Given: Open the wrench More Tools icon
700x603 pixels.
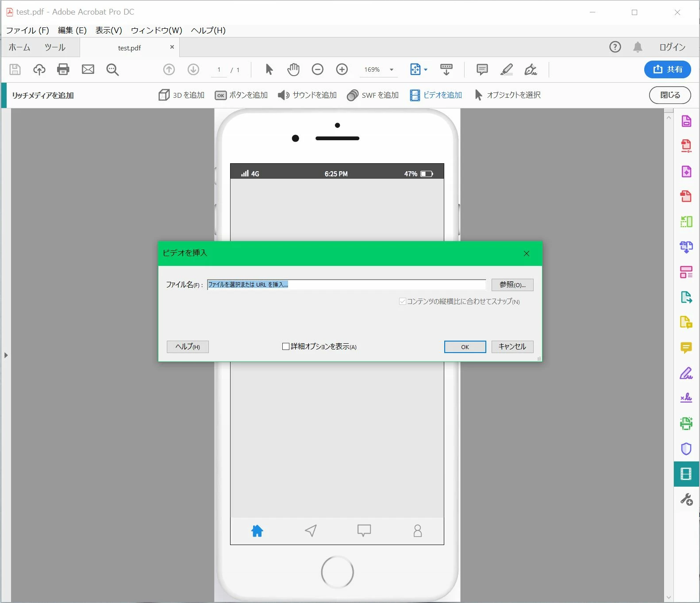Looking at the screenshot, I should click(686, 499).
